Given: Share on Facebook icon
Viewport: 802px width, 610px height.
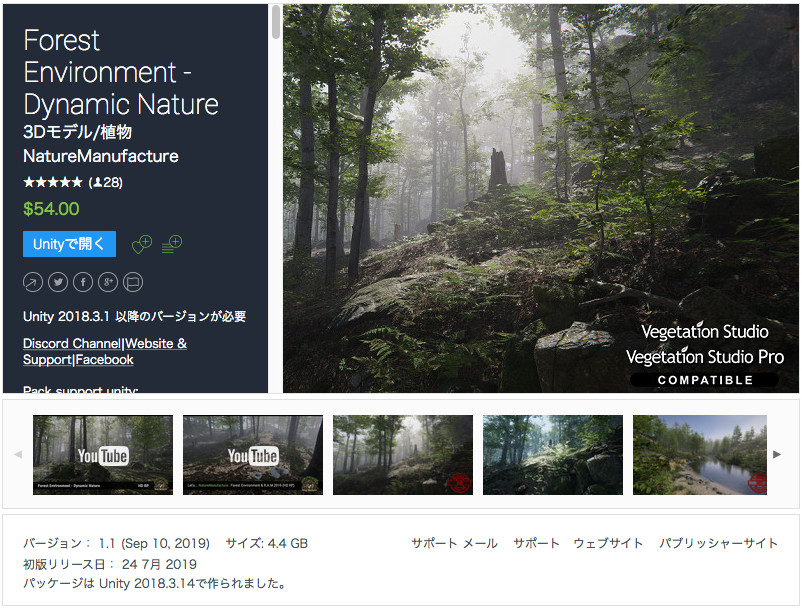Looking at the screenshot, I should tap(83, 282).
